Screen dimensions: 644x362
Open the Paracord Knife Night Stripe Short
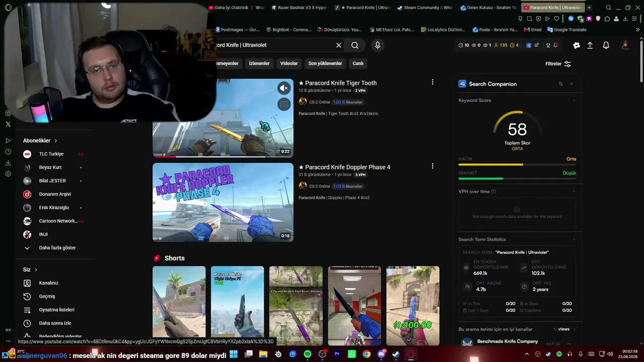click(237, 306)
